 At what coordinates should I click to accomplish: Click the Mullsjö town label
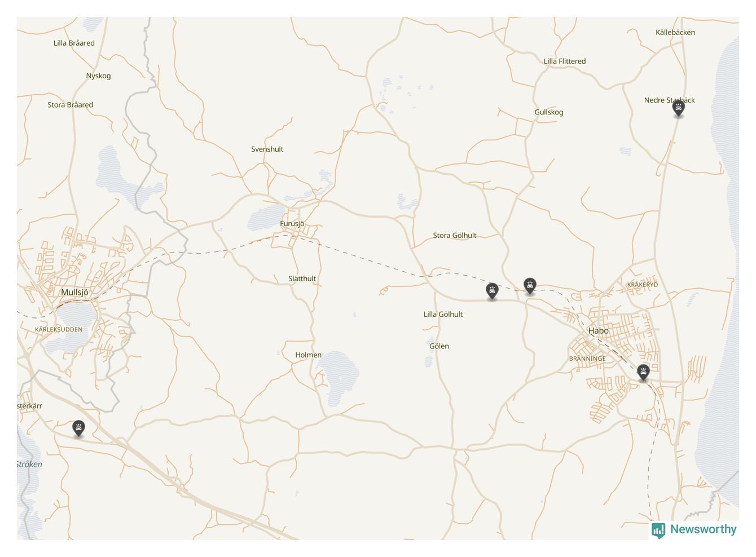74,292
